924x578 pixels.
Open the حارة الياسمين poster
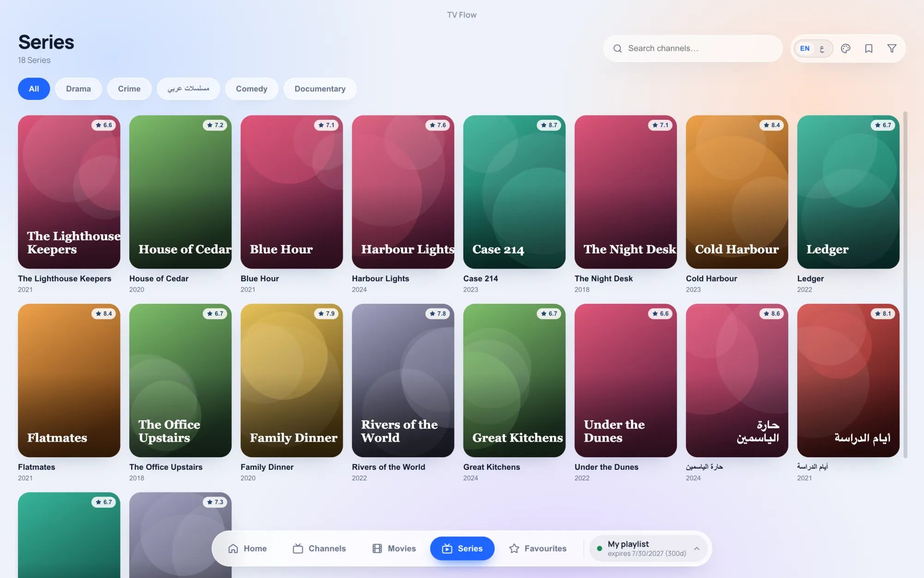tap(737, 381)
